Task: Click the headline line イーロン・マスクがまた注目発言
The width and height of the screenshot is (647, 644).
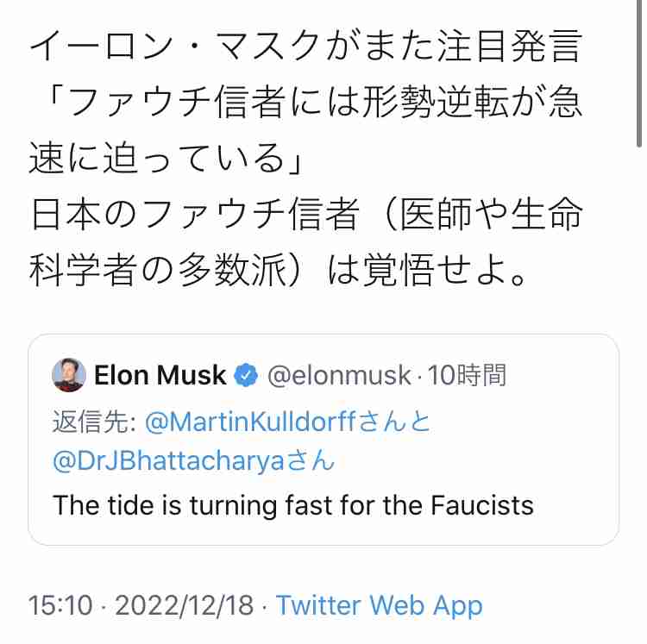Action: [306, 47]
